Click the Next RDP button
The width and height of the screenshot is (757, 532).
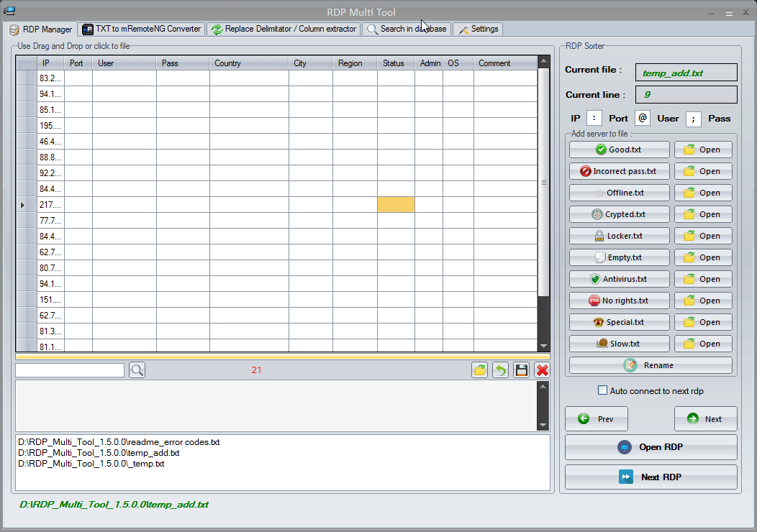[x=651, y=477]
